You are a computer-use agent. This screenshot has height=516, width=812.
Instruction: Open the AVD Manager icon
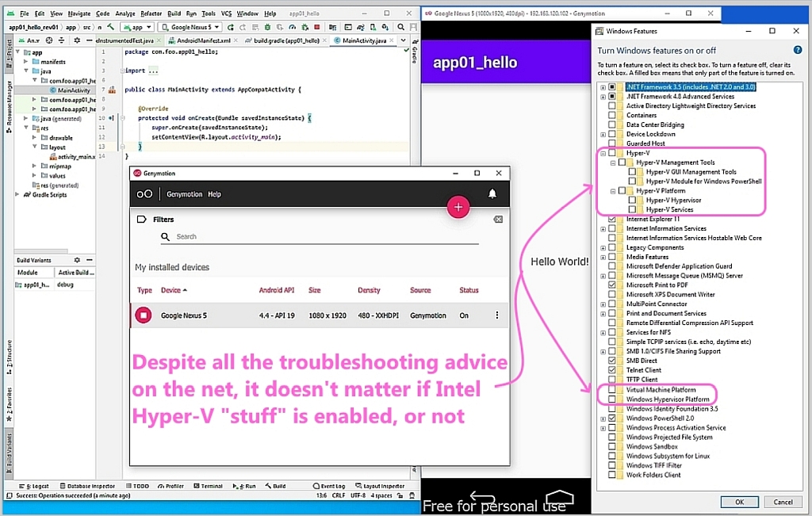coord(373,27)
